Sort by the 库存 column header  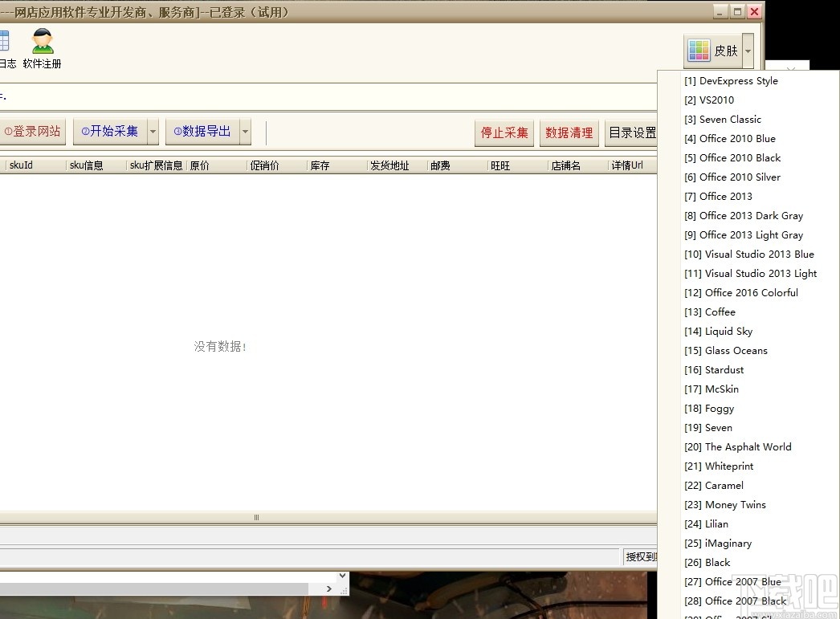[x=337, y=165]
